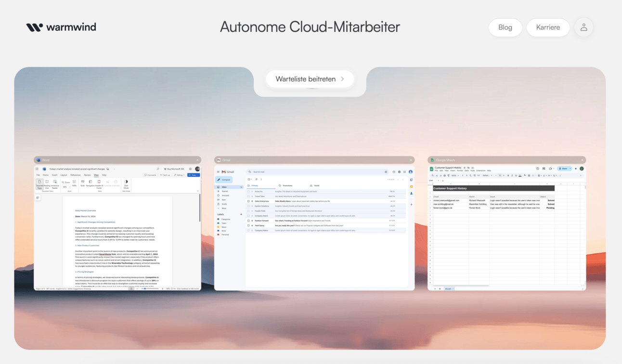Screen dimensions: 622x364
Task: Click Header & Footer in Word
Action: [99, 184]
